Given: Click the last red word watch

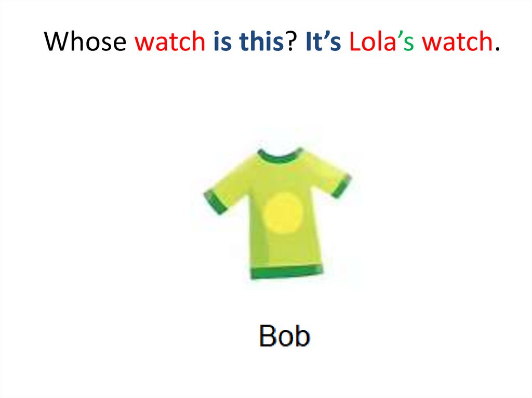Looking at the screenshot, I should 457,42.
